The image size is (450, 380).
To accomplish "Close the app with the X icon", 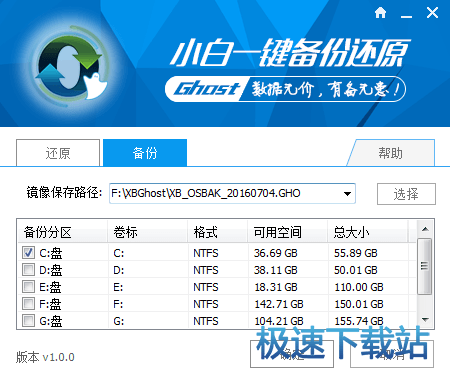I will click(x=432, y=13).
